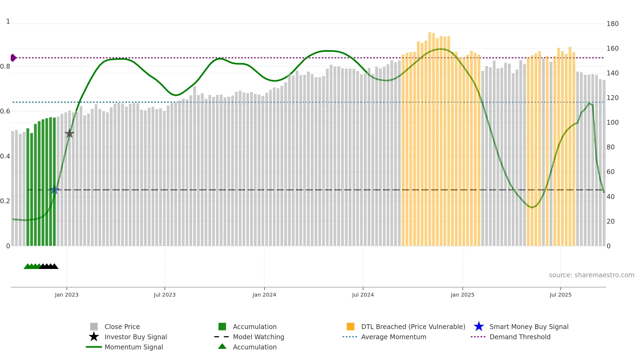Viewport: 644px width, 362px height.
Task: Click the sharemaestro.com source text
Action: click(x=592, y=275)
